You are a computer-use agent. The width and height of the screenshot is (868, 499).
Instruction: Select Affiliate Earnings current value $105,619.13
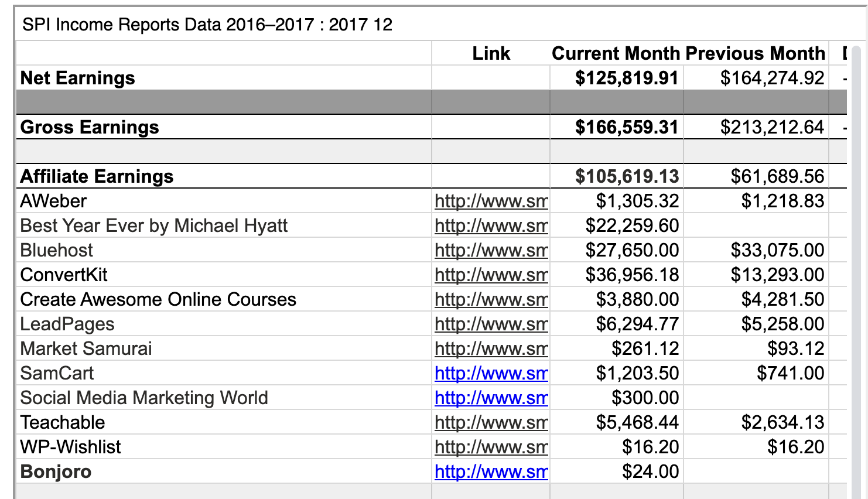[627, 176]
